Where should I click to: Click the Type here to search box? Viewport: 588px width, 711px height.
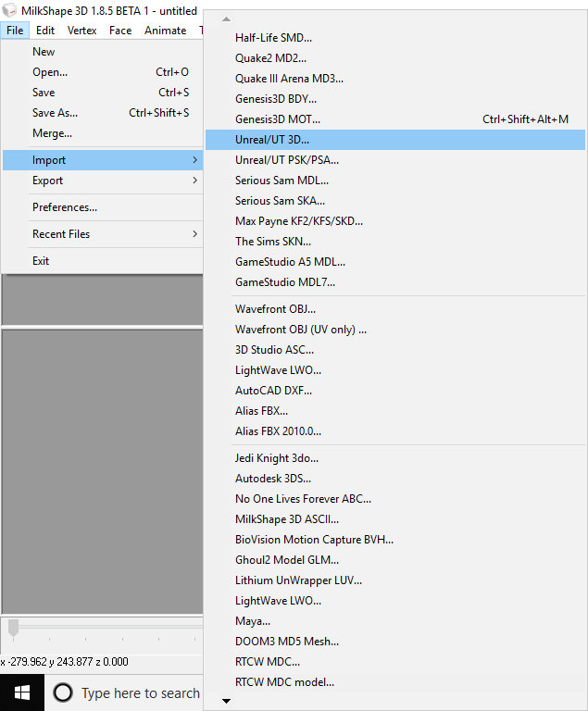coord(124,692)
